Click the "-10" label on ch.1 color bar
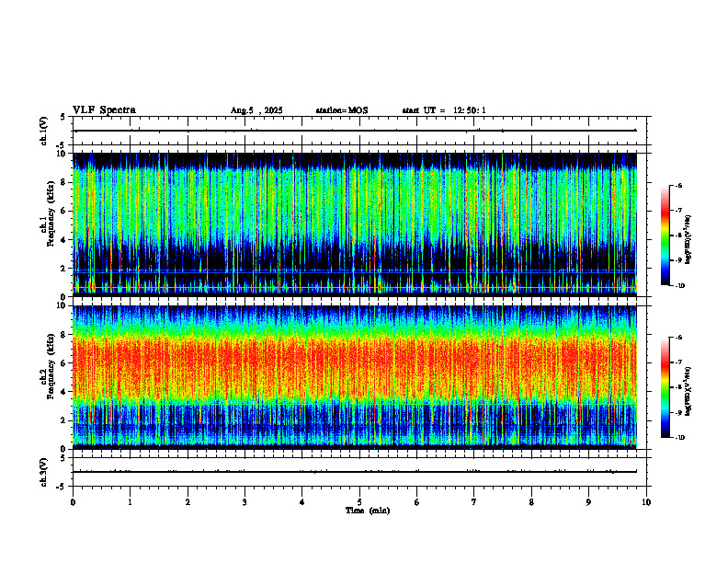728x563 pixels. click(679, 286)
